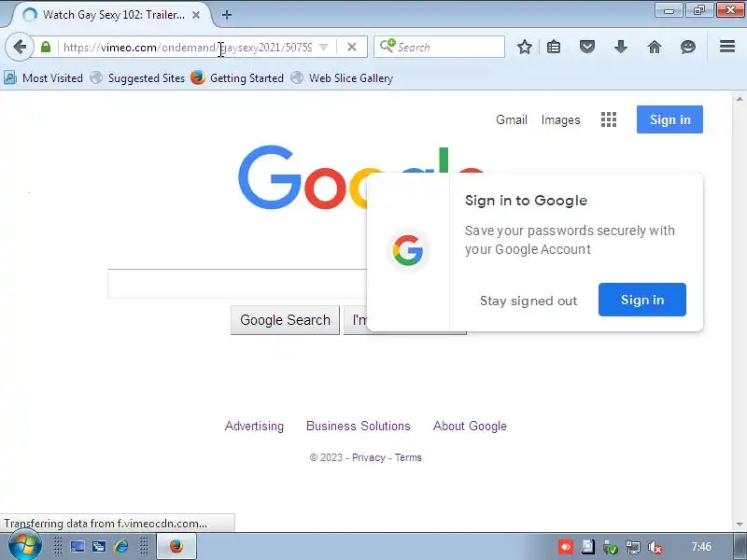The width and height of the screenshot is (747, 560).
Task: Open the Google apps grid icon
Action: [609, 119]
